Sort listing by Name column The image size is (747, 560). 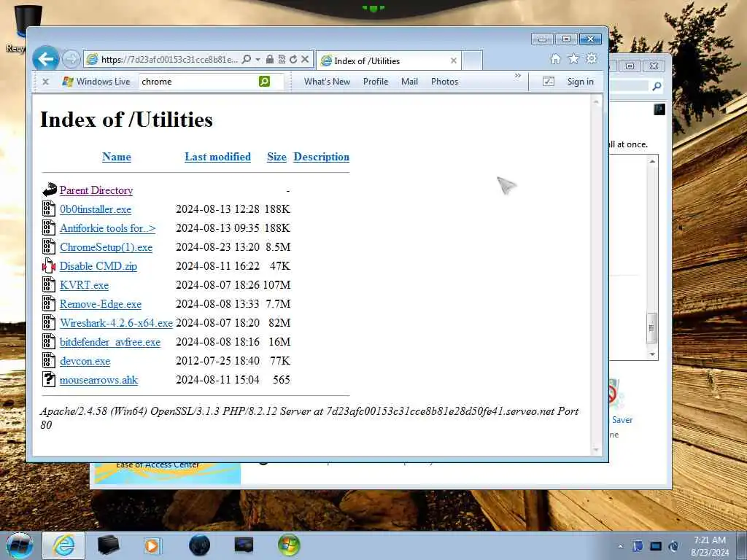click(117, 157)
